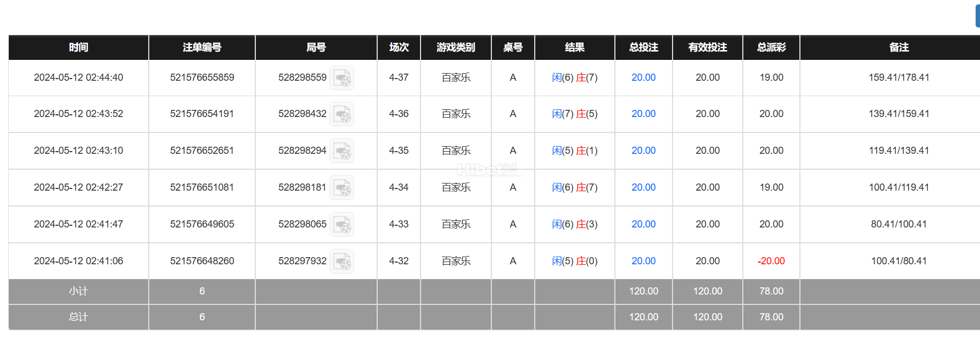Click timestamp 2024-05-12 02:43:10
The image size is (980, 339).
pyautogui.click(x=79, y=151)
